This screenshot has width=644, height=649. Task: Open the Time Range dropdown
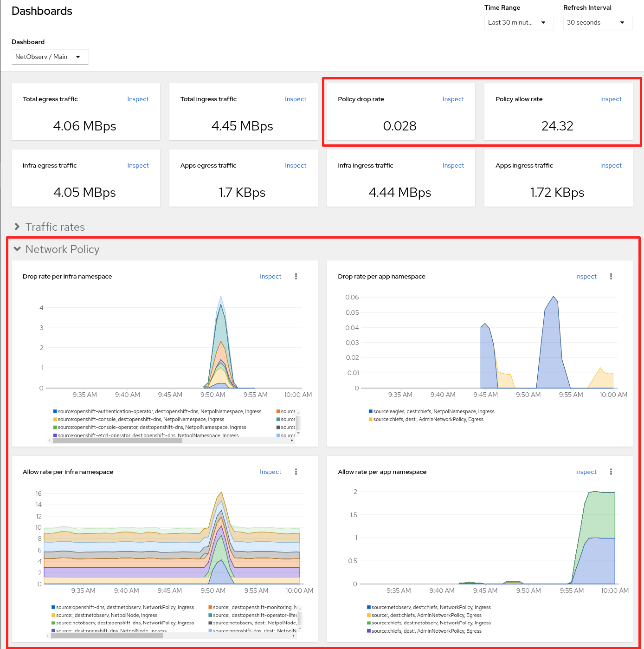click(519, 22)
